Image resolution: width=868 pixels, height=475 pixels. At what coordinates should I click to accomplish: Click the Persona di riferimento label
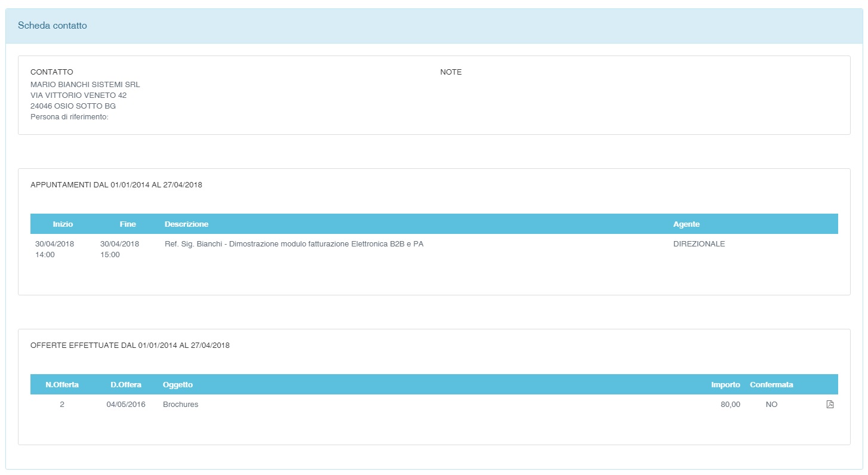69,117
